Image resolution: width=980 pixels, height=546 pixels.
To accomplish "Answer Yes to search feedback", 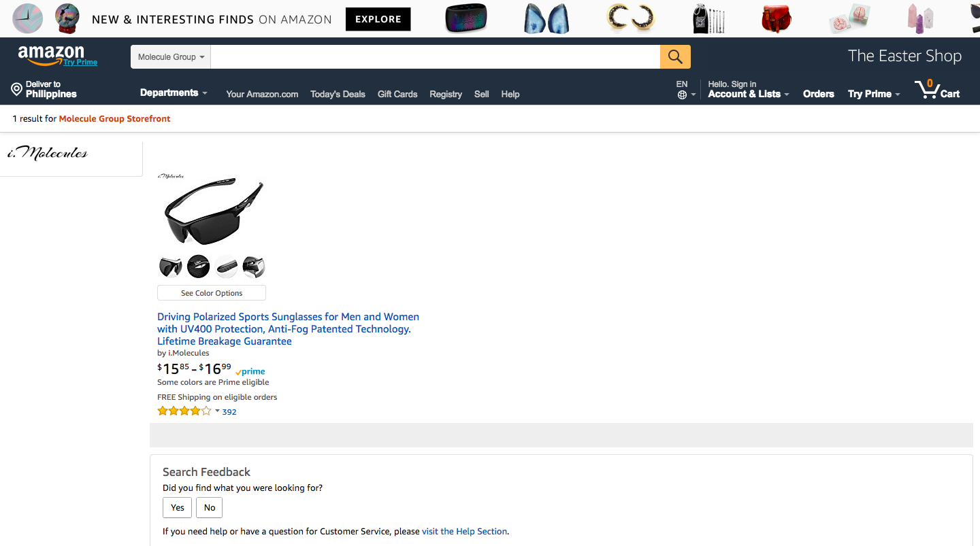I will [177, 507].
